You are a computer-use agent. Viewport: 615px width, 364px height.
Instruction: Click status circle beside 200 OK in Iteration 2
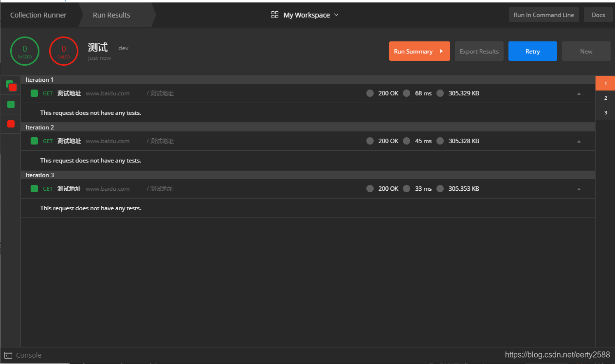point(370,141)
